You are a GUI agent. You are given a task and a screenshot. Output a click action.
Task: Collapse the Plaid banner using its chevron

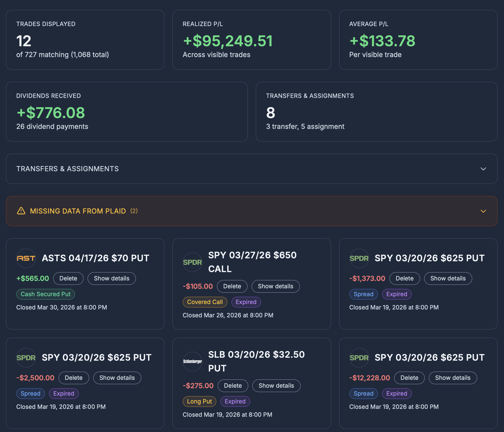pos(483,211)
